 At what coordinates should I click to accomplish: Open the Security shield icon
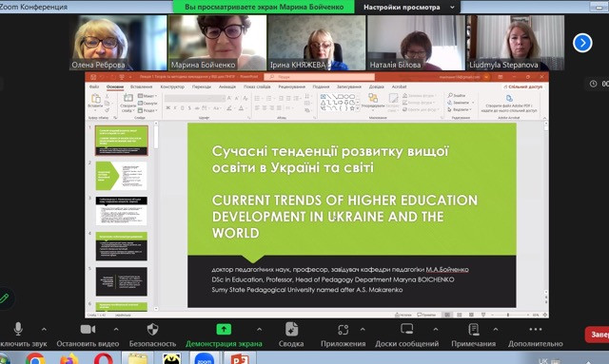152,330
